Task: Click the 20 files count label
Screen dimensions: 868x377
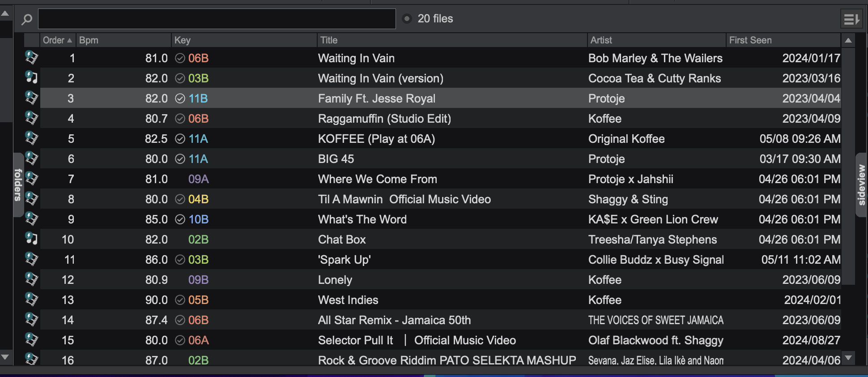Action: 435,19
